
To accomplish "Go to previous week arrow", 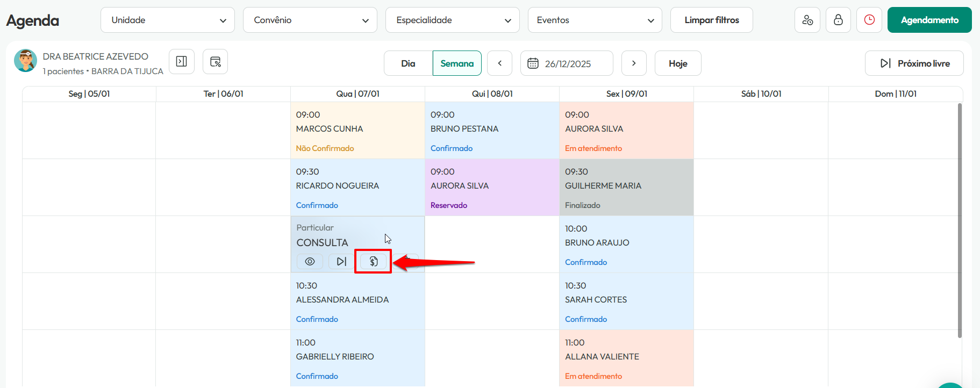I will coord(500,63).
